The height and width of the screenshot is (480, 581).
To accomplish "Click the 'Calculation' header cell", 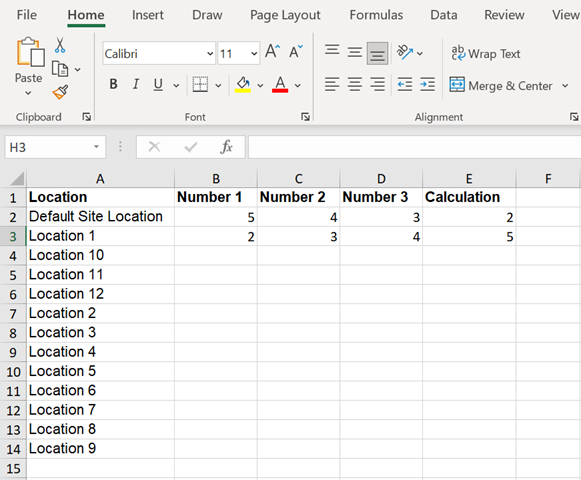I will pyautogui.click(x=469, y=197).
